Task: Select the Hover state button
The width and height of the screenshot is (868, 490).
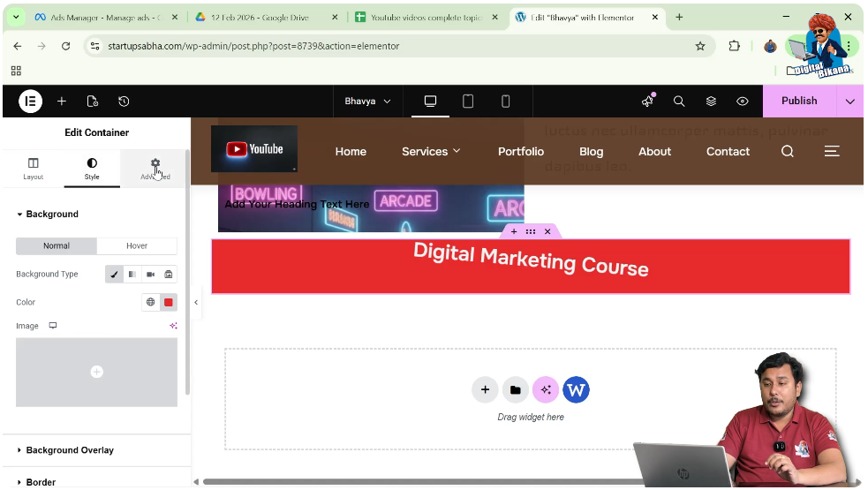Action: (x=137, y=246)
